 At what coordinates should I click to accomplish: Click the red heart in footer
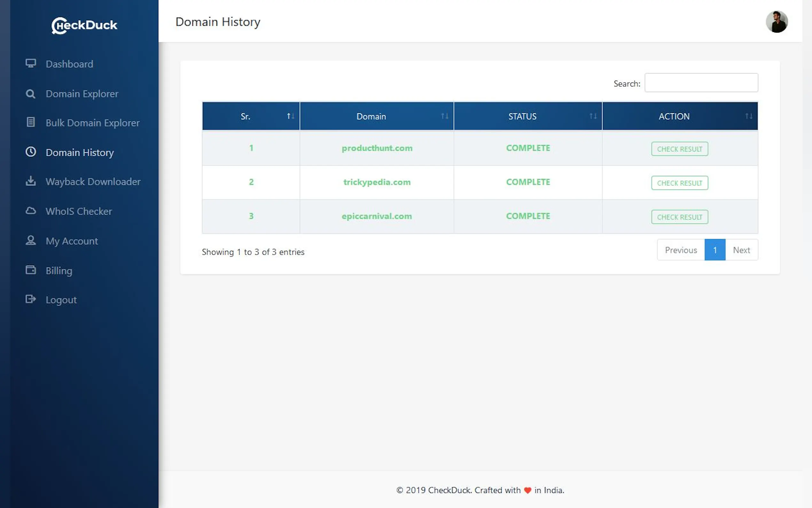click(x=527, y=490)
